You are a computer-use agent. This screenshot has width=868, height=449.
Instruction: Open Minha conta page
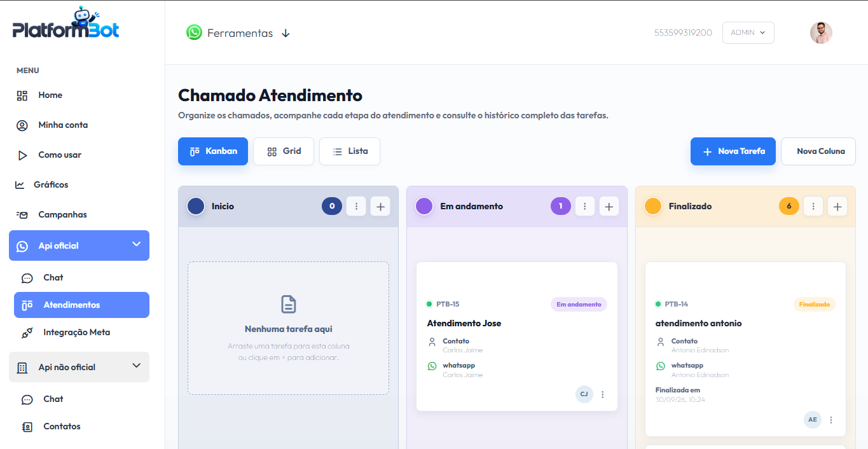tap(63, 125)
